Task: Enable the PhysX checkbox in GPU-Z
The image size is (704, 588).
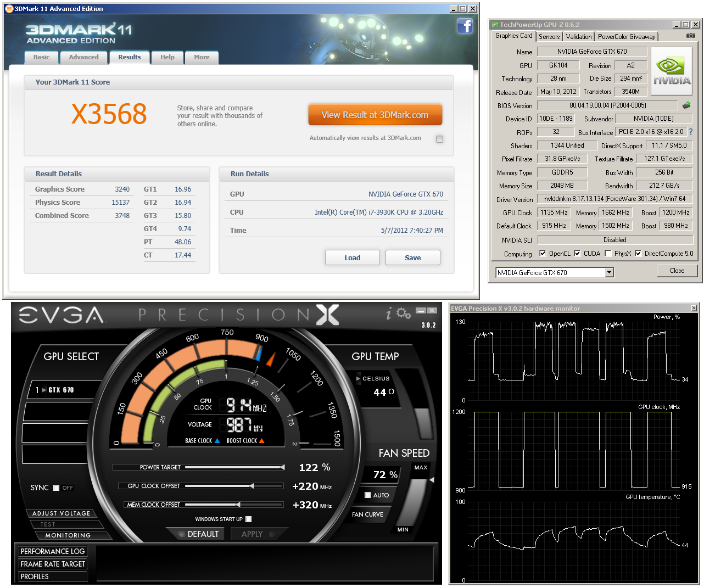Action: click(608, 253)
